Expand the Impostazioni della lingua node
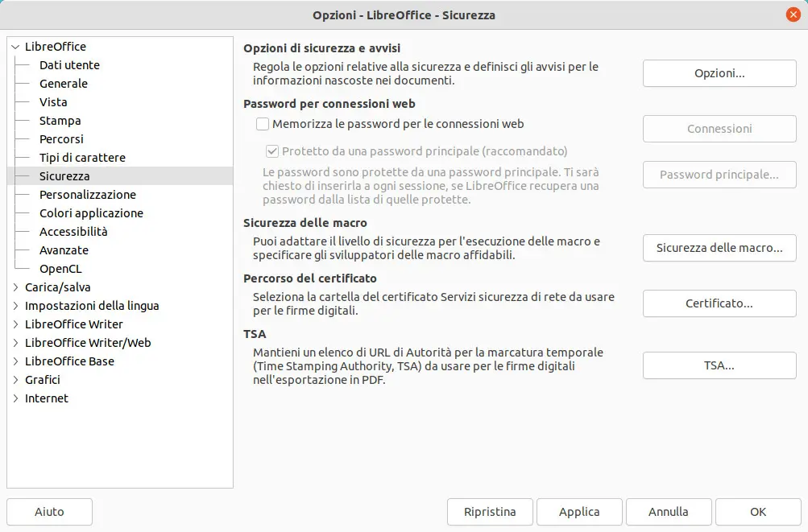808x532 pixels. [x=15, y=306]
